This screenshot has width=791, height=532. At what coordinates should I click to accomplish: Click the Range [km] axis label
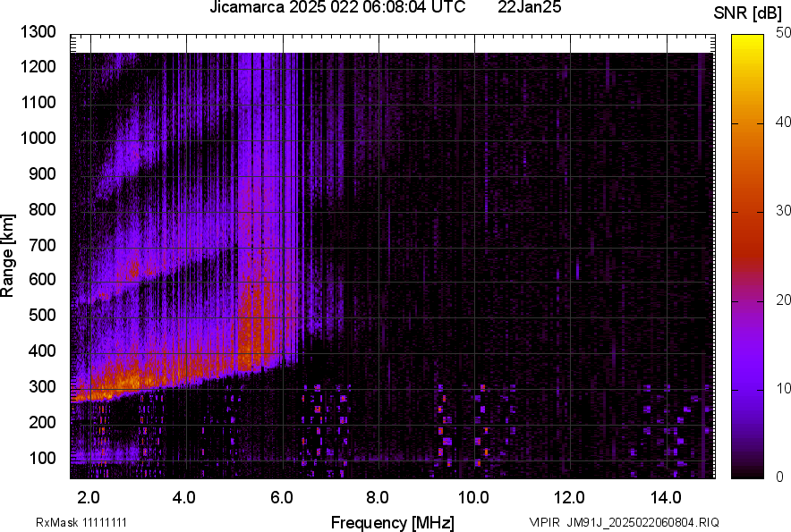click(11, 256)
